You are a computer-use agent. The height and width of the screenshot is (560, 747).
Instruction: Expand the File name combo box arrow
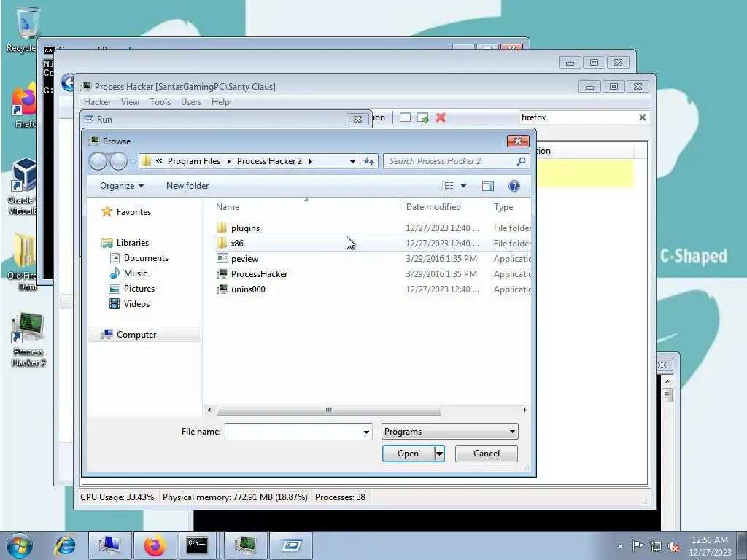click(366, 432)
